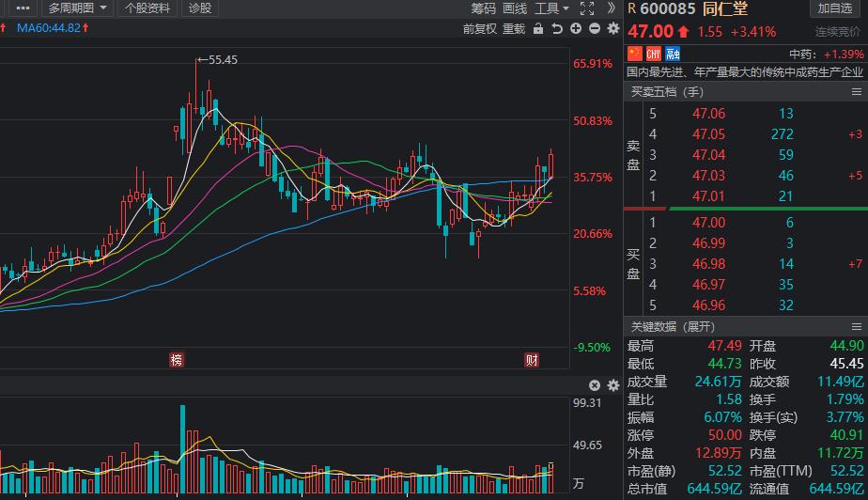The height and width of the screenshot is (500, 868).
Task: Open the 多周期图 dropdown
Action: coord(77,8)
